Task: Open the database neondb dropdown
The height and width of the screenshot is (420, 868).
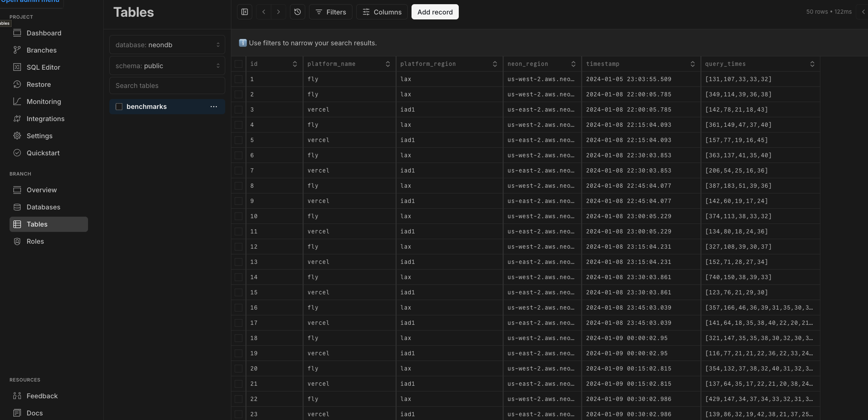Action: click(x=167, y=45)
